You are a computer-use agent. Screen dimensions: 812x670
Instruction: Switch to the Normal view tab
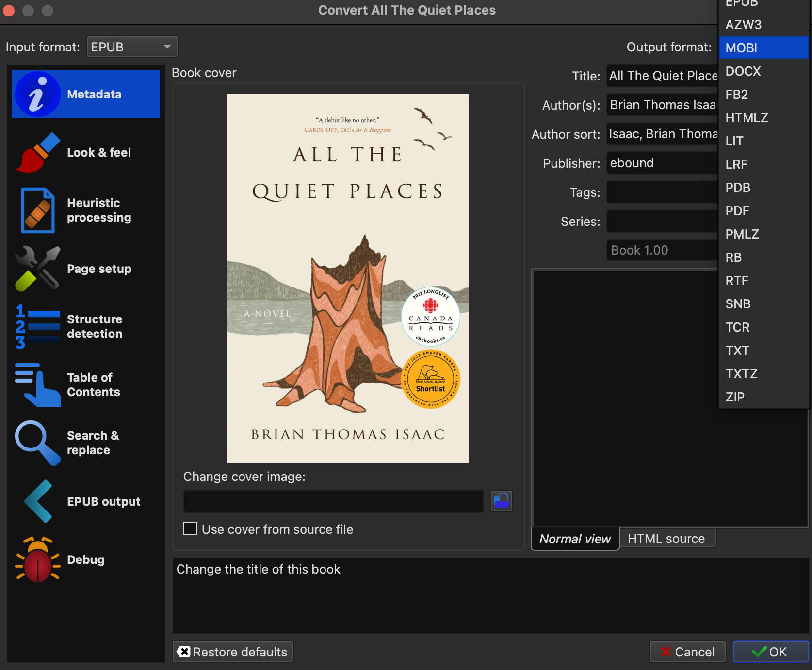575,539
